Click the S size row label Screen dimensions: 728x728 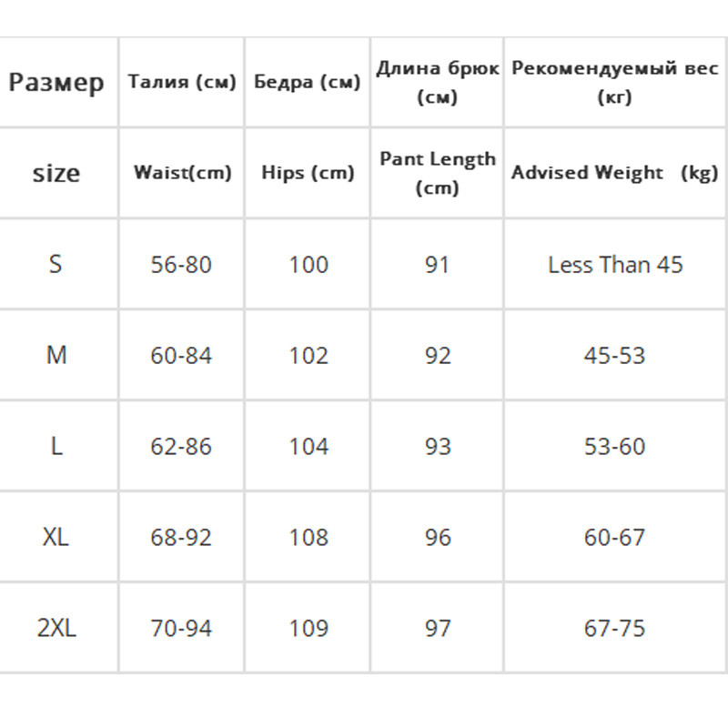click(56, 264)
